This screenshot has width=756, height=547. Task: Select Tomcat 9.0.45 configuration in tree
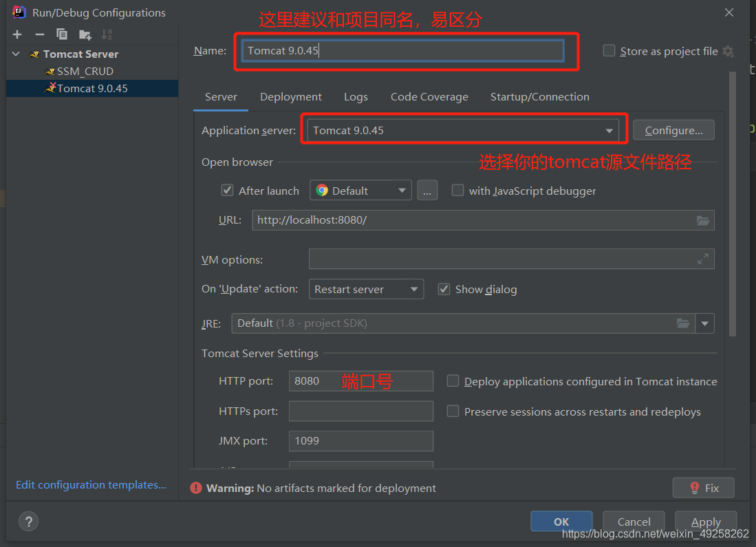92,88
